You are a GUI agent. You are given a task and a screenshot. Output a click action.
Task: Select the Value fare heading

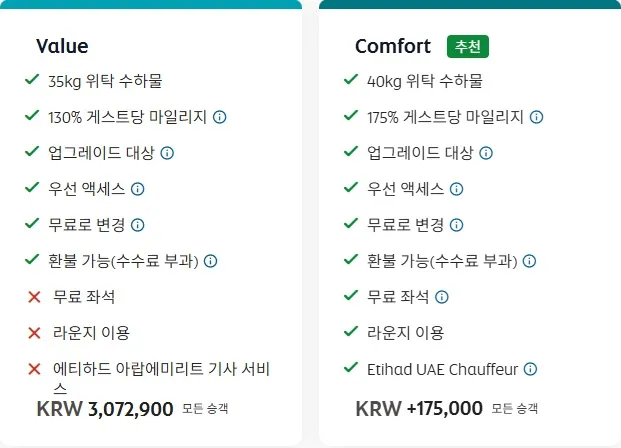(x=62, y=46)
